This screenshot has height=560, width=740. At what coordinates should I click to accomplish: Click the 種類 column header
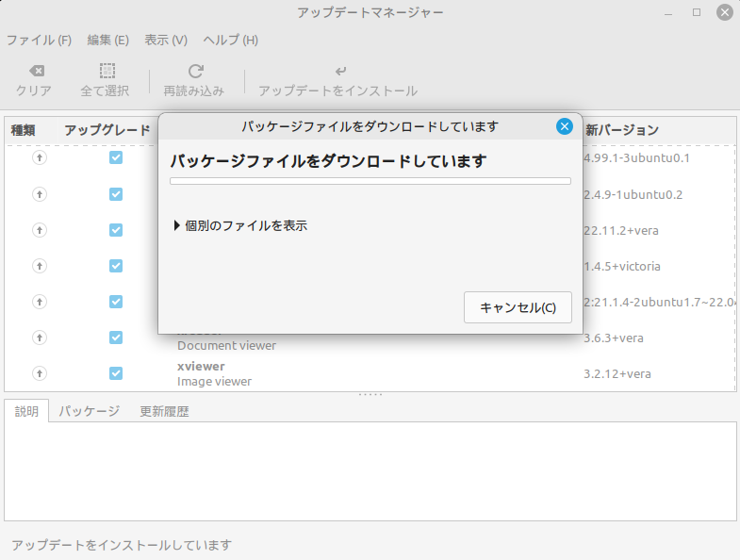(24, 130)
